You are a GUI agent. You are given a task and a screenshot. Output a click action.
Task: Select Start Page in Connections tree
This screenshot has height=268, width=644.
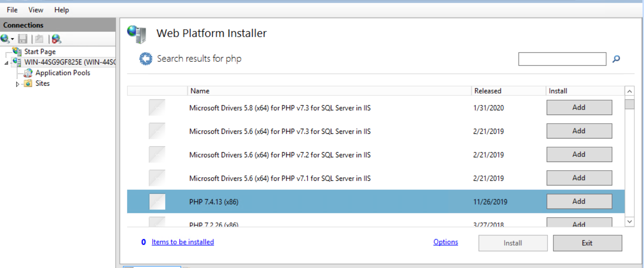coord(40,52)
